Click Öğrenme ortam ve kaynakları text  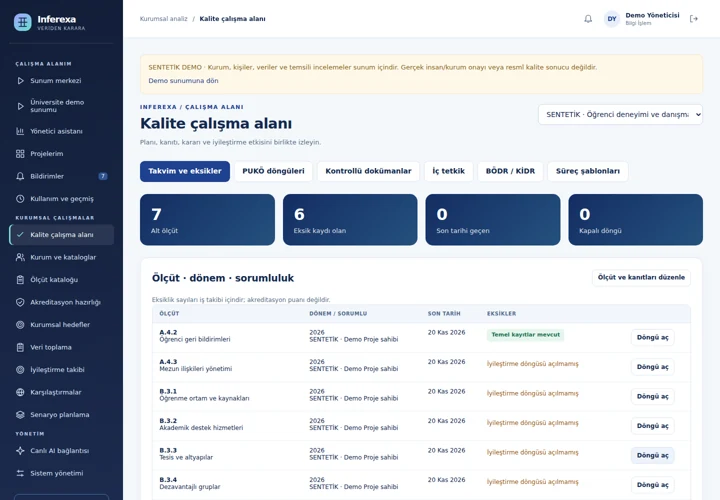coord(204,399)
